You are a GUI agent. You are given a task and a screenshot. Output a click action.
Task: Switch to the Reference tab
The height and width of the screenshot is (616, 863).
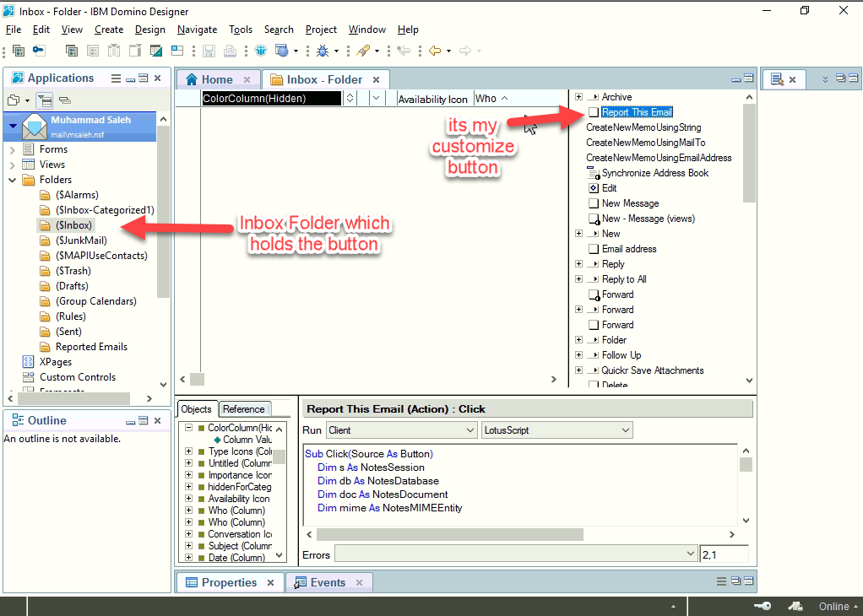[x=244, y=409]
